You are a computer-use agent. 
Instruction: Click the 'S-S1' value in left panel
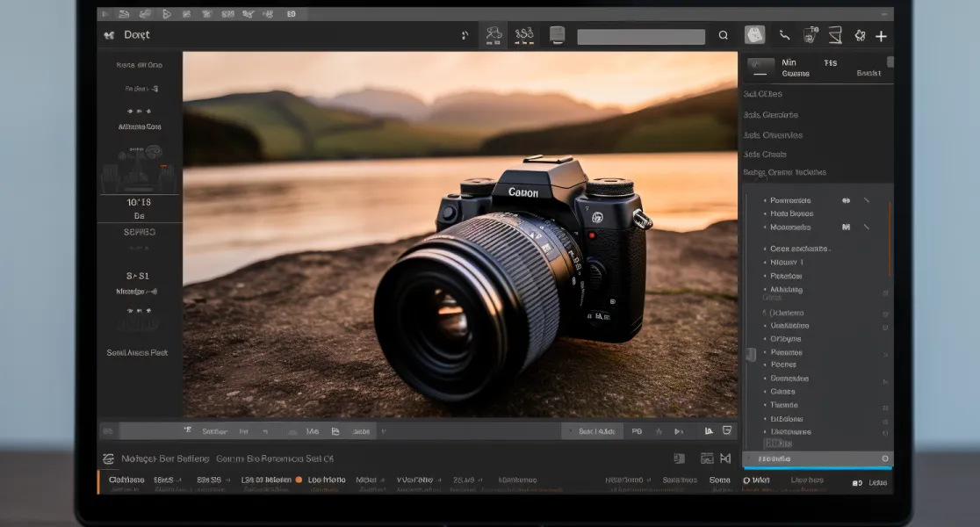coord(138,276)
